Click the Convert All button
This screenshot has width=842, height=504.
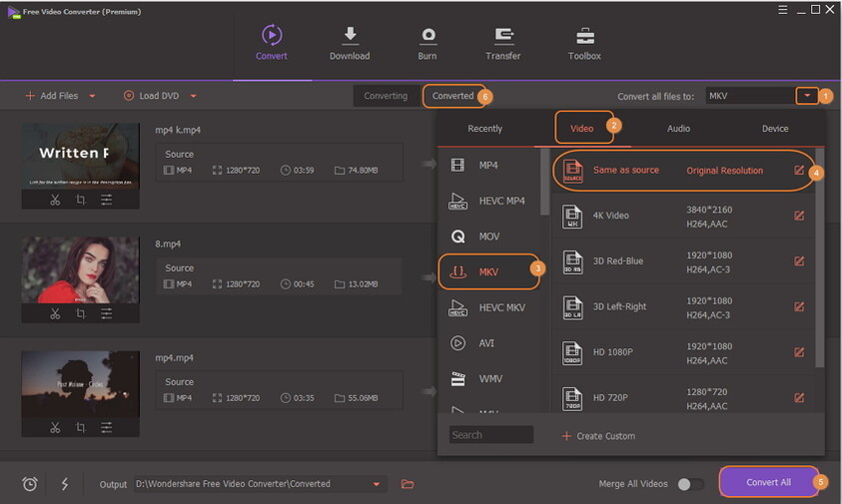[x=768, y=482]
